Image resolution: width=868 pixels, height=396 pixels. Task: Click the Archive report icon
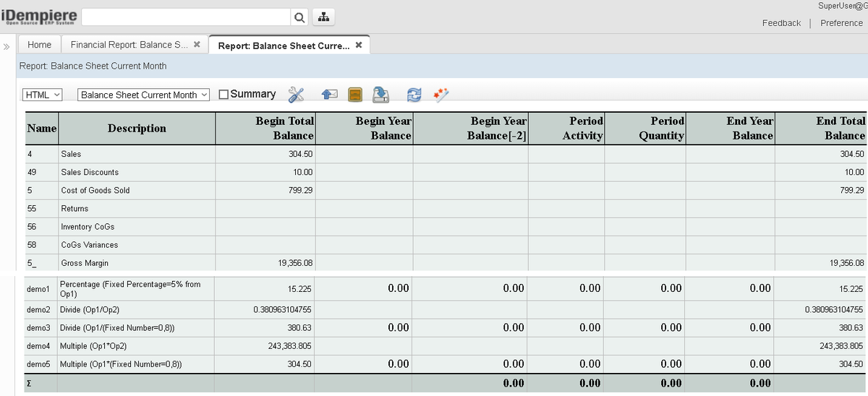(x=354, y=95)
